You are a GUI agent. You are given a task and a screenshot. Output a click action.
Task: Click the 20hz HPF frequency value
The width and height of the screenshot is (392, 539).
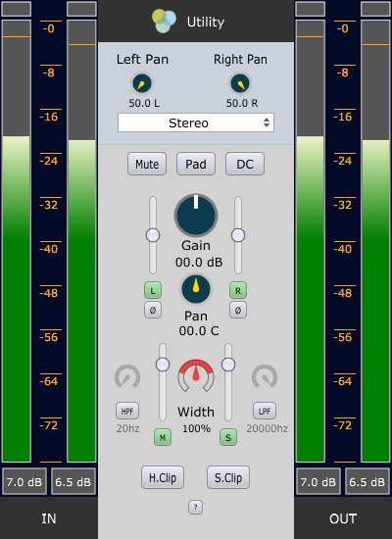(127, 428)
